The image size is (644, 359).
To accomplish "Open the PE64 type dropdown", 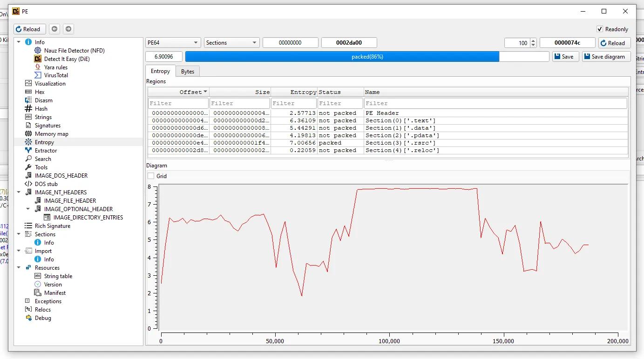I will (173, 43).
